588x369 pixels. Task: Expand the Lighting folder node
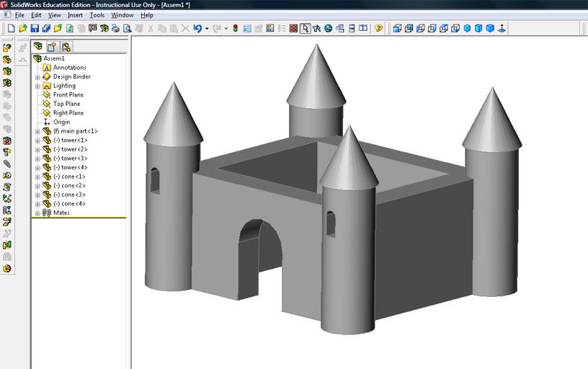coord(37,86)
